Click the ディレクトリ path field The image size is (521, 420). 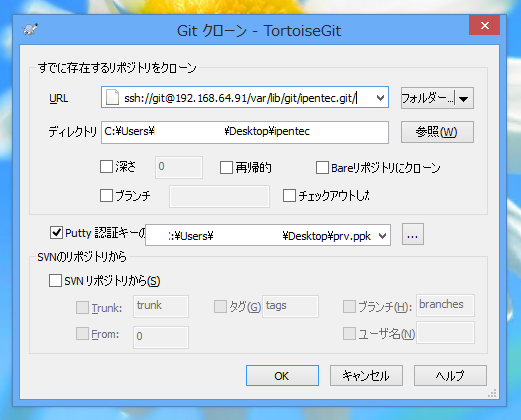tap(245, 132)
